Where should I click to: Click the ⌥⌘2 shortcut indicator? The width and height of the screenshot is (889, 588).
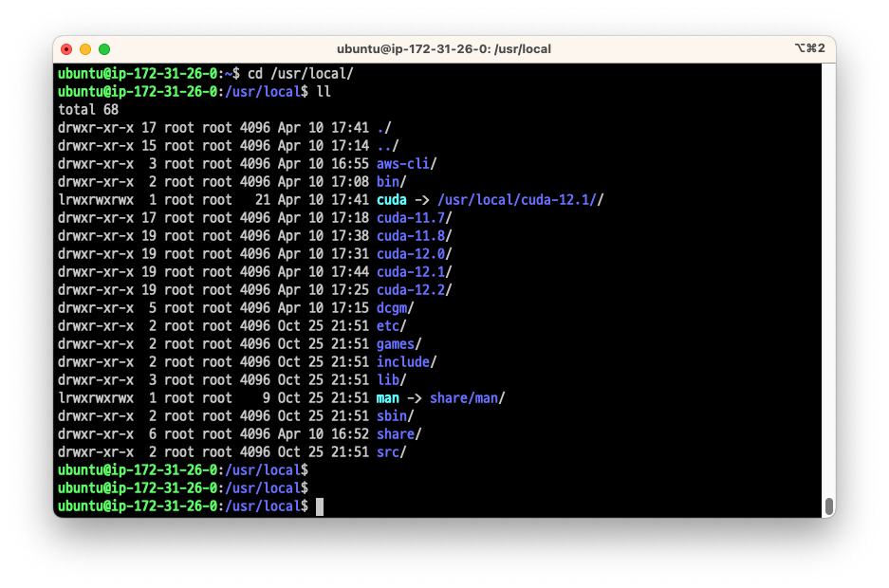coord(809,48)
